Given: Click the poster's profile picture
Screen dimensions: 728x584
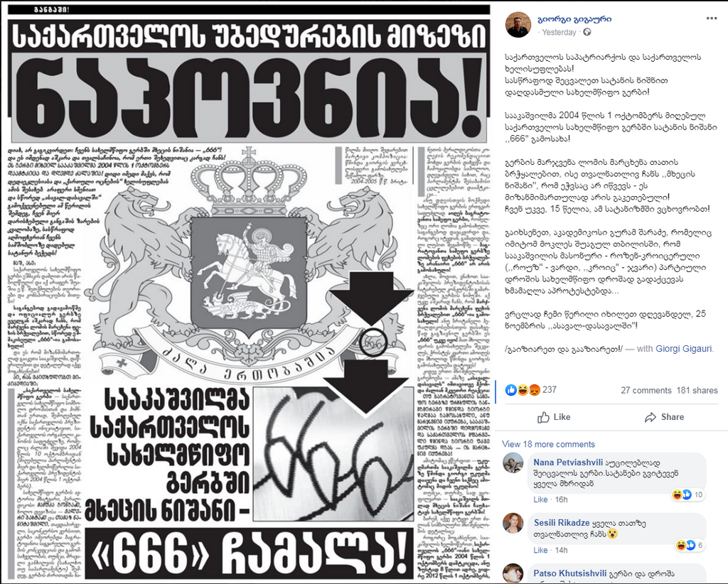Looking at the screenshot, I should [518, 25].
